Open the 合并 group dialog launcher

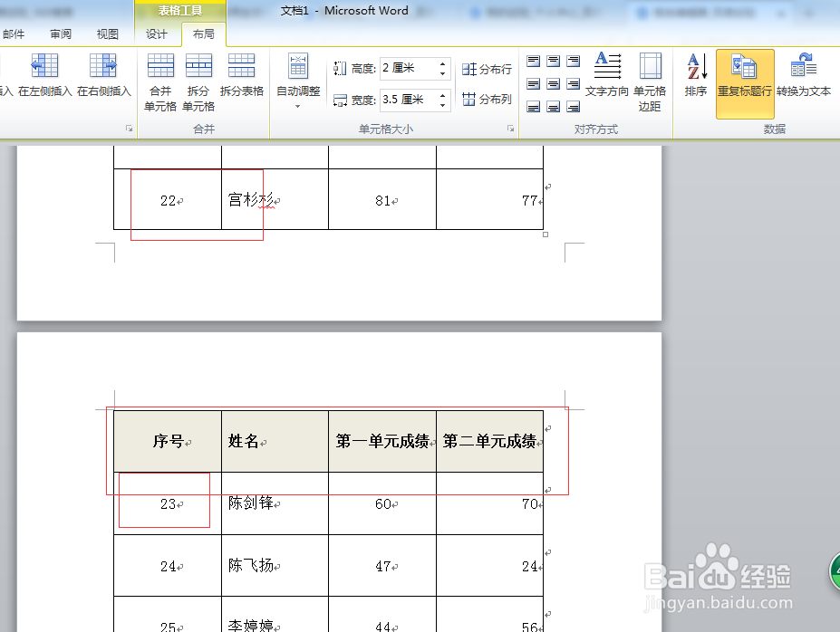point(128,128)
